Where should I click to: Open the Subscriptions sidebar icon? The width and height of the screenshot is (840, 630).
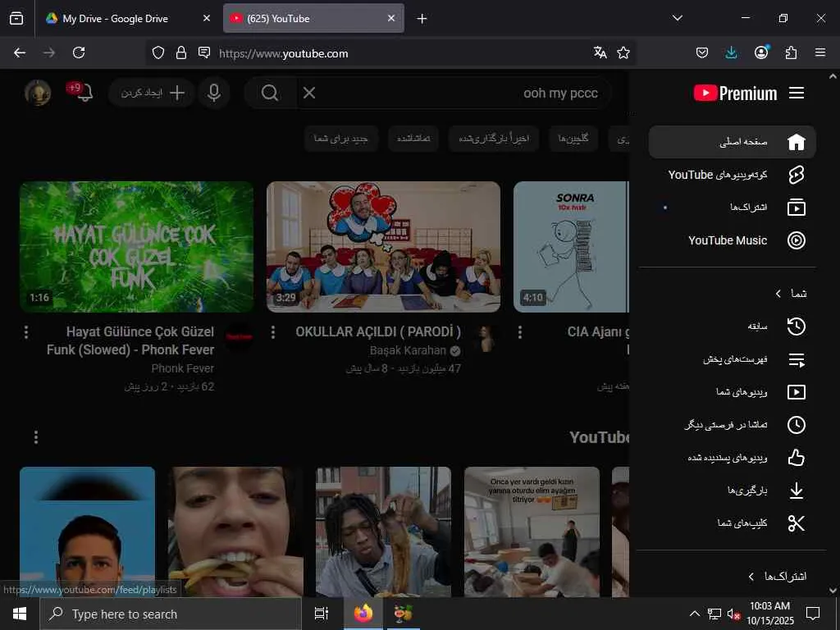coord(796,208)
